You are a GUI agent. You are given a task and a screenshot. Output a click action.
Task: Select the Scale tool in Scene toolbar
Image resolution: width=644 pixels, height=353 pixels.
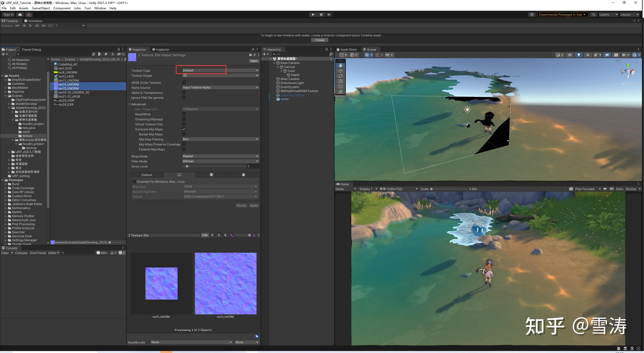click(x=340, y=81)
